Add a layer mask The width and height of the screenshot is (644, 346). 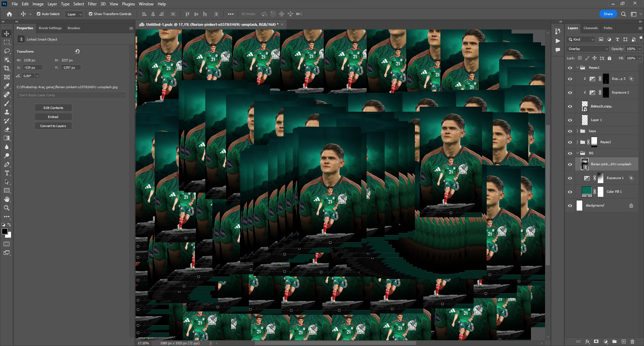(596, 342)
